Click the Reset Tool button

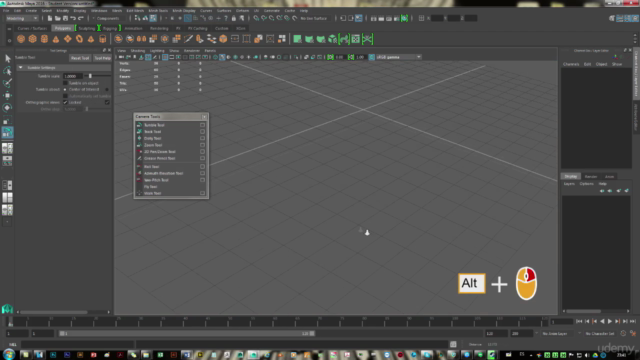80,58
